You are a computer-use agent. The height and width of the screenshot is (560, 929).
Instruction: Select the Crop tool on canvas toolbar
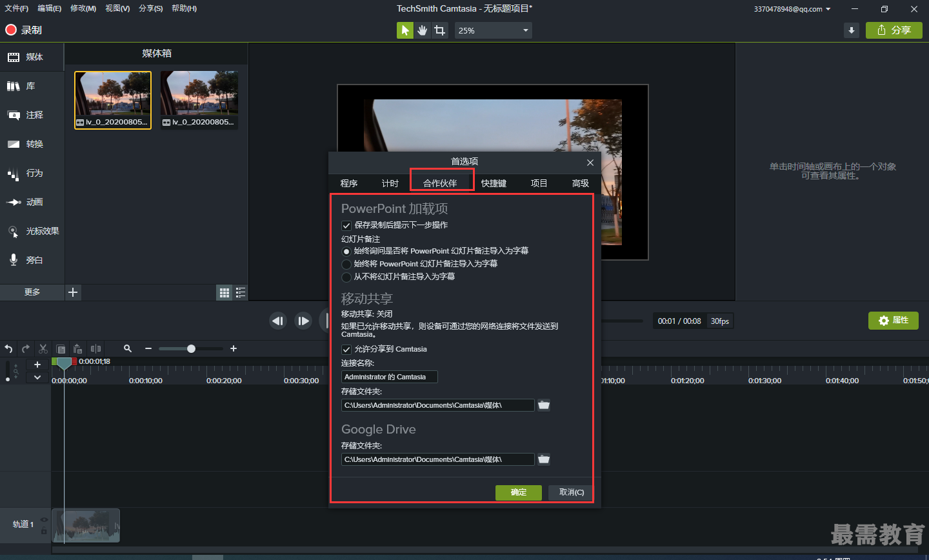[440, 30]
